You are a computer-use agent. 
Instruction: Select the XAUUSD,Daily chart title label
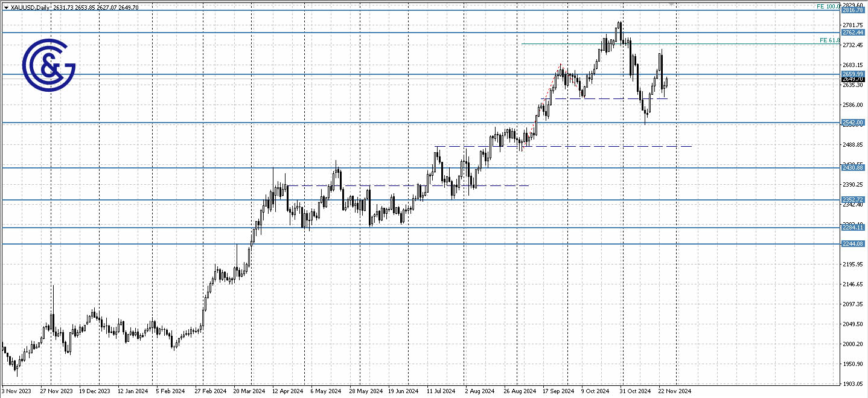(30, 6)
